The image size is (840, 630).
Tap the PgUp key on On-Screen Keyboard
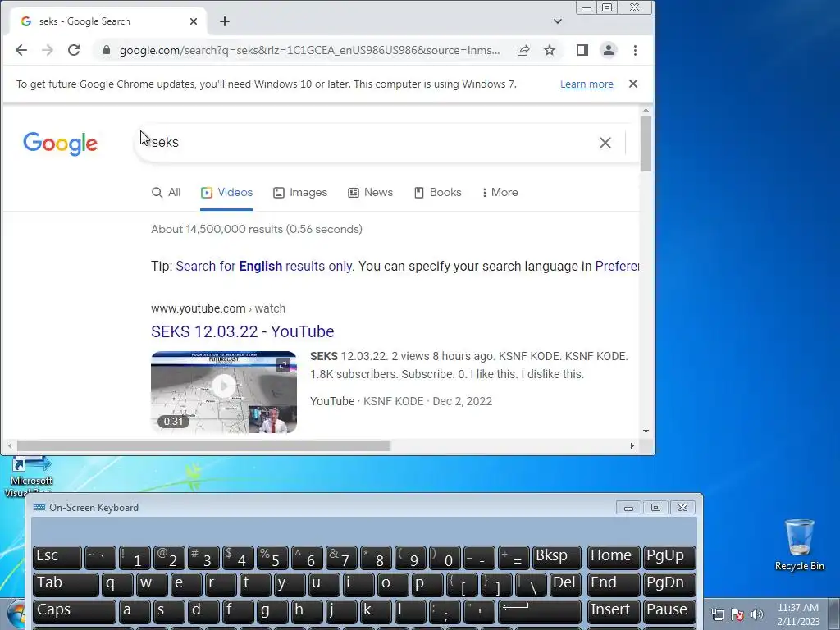click(x=669, y=557)
